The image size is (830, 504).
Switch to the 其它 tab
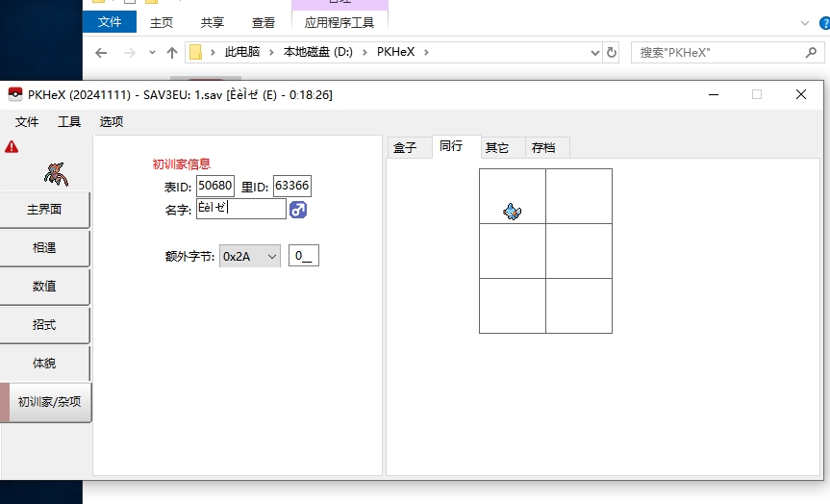point(503,148)
